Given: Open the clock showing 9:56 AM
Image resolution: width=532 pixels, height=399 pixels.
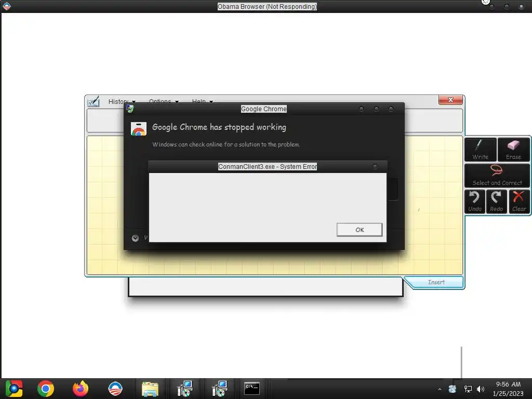Looking at the screenshot, I should (508, 389).
